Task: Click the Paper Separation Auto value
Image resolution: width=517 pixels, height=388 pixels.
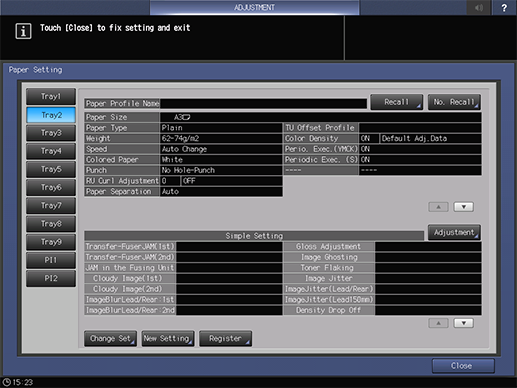Action: [221, 192]
